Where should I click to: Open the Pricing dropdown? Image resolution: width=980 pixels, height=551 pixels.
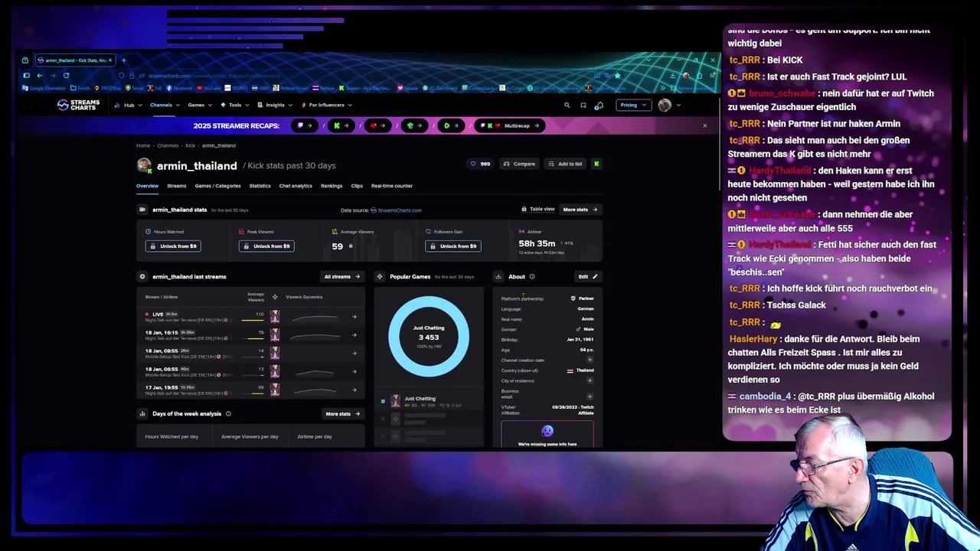pyautogui.click(x=633, y=105)
